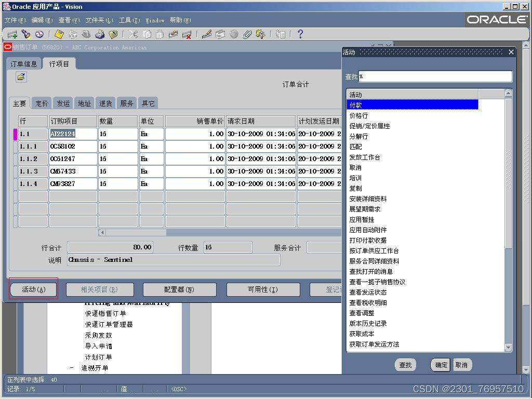Screen dimensions: 532x399
Task: Click the 订购项目 cell CM93827
Action: [73, 183]
